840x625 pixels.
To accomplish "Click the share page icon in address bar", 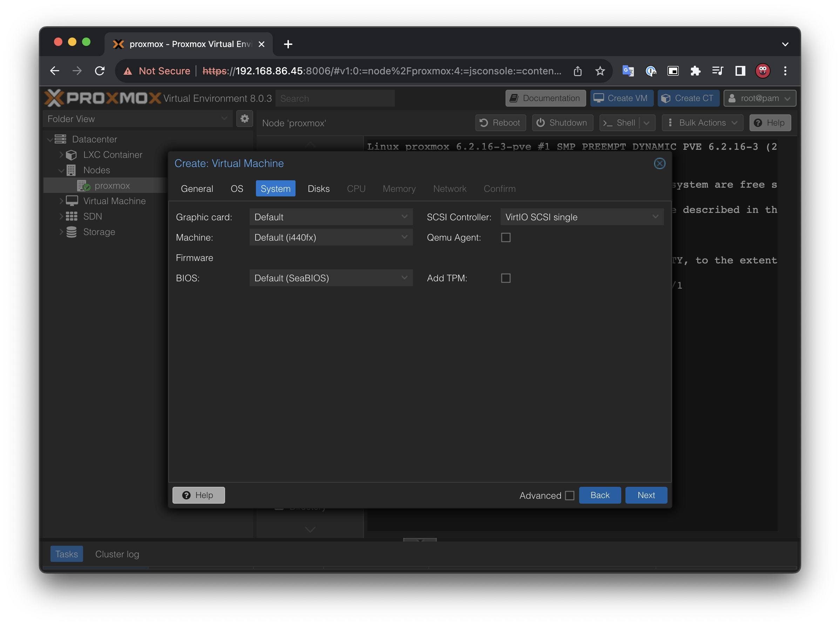I will click(x=577, y=71).
